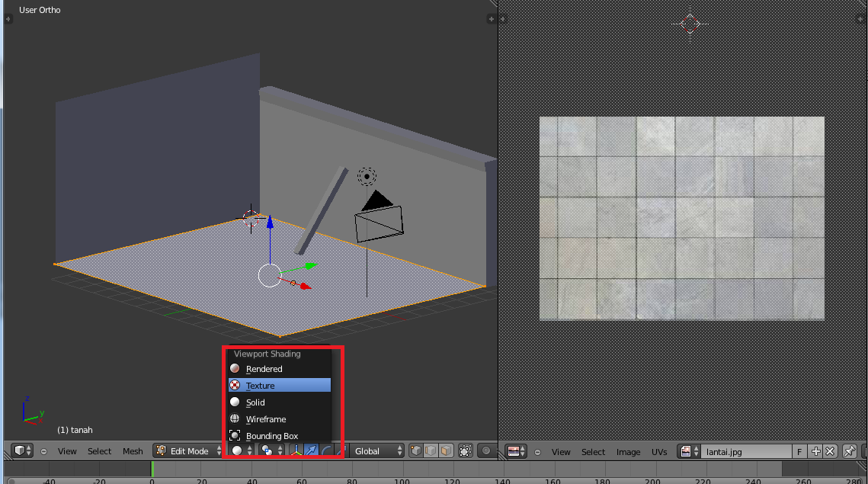Screen dimensions: 868x484
Task: Switch to edge select mode
Action: pos(431,450)
